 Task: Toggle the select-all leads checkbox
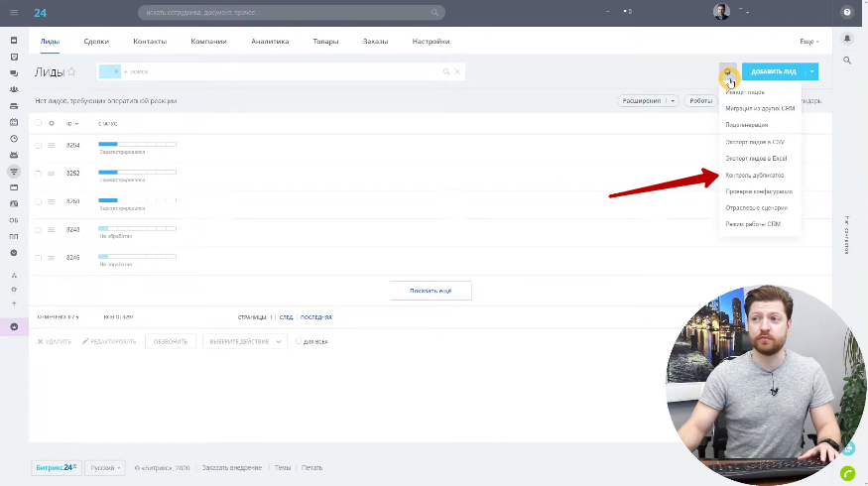coord(39,123)
